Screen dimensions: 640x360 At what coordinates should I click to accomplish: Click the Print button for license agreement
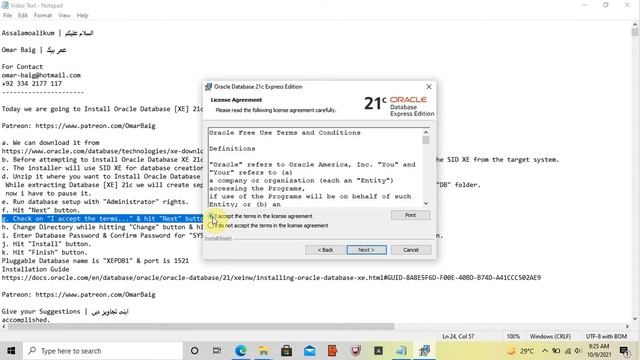coord(410,215)
